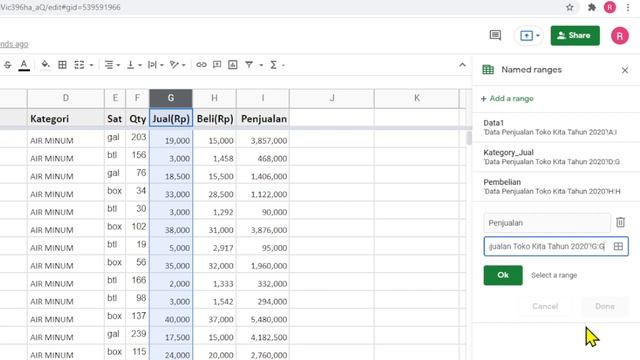Click cell with quantity 203
The image size is (640, 360).
[137, 138]
